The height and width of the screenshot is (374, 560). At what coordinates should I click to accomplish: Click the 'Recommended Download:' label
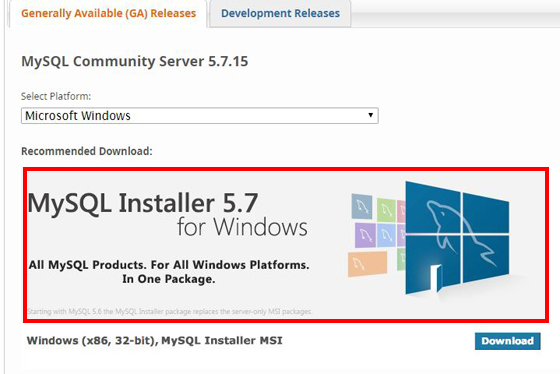pyautogui.click(x=87, y=151)
